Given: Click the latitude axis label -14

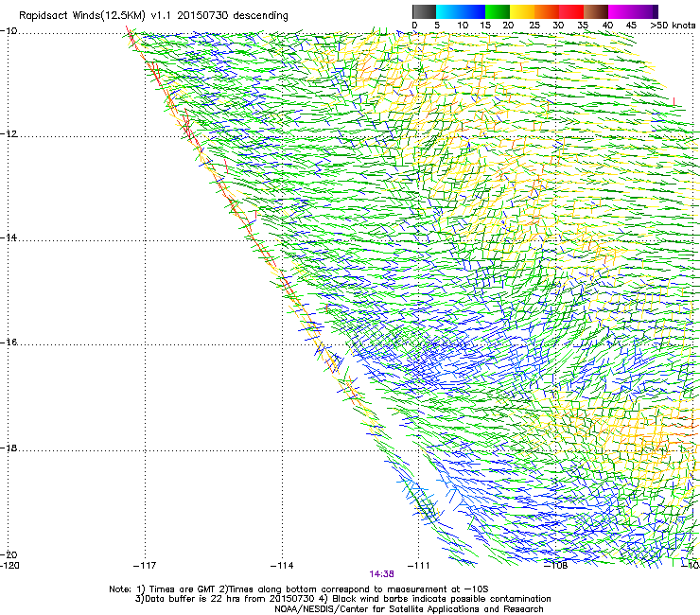Looking at the screenshot, I should click(x=9, y=237).
